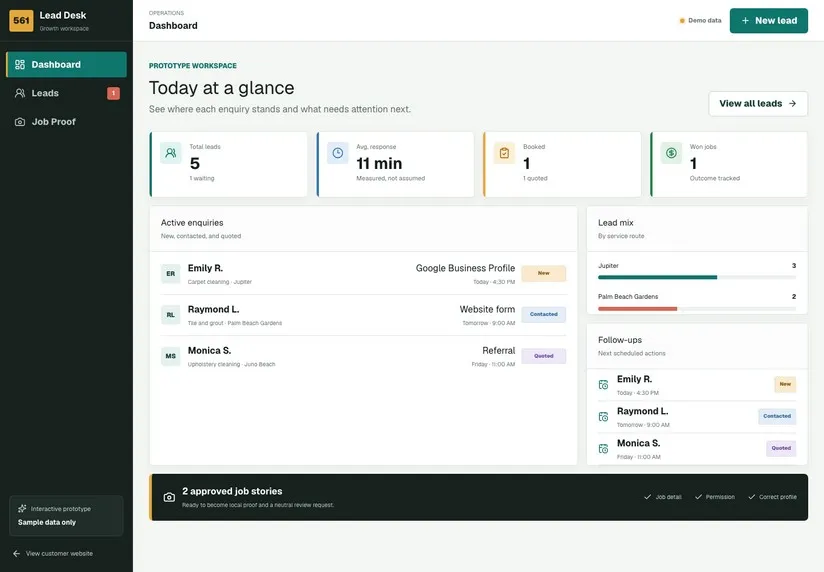Click the Won jobs dollar icon
824x572 pixels.
[x=671, y=153]
